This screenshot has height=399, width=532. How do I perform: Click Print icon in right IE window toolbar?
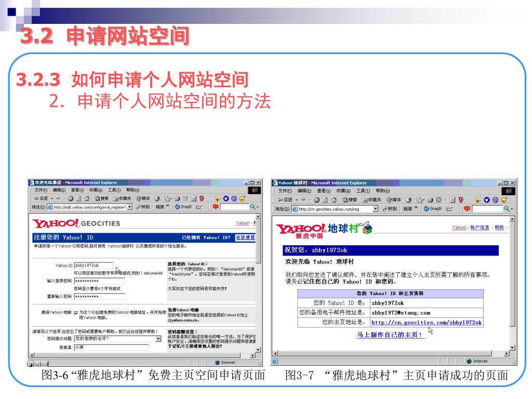click(430, 200)
